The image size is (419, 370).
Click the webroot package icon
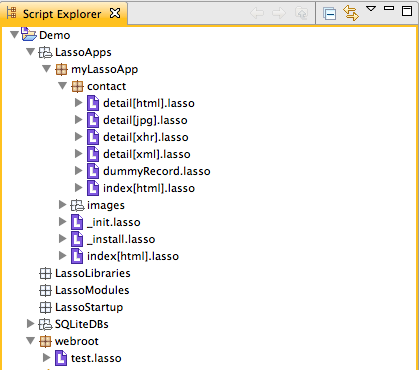click(45, 341)
